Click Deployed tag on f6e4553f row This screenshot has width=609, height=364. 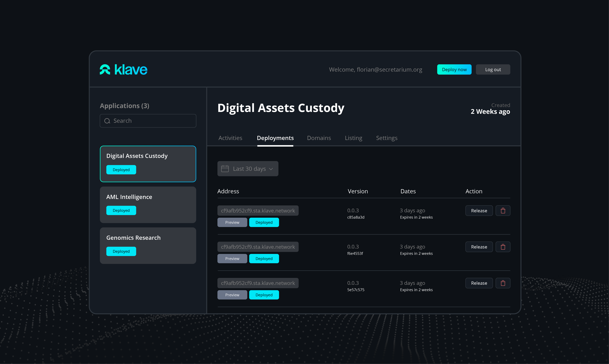coord(264,258)
